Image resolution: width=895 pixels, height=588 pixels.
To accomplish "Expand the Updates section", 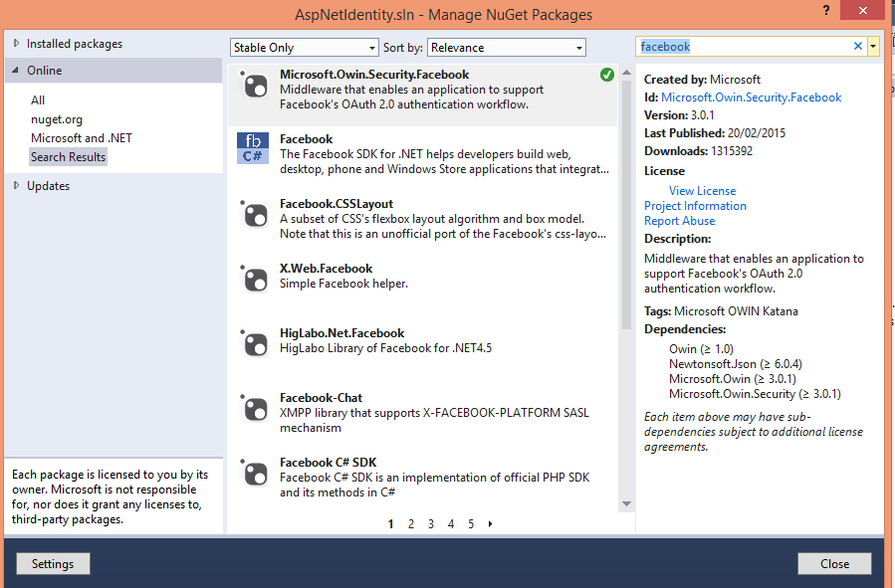I will point(16,185).
